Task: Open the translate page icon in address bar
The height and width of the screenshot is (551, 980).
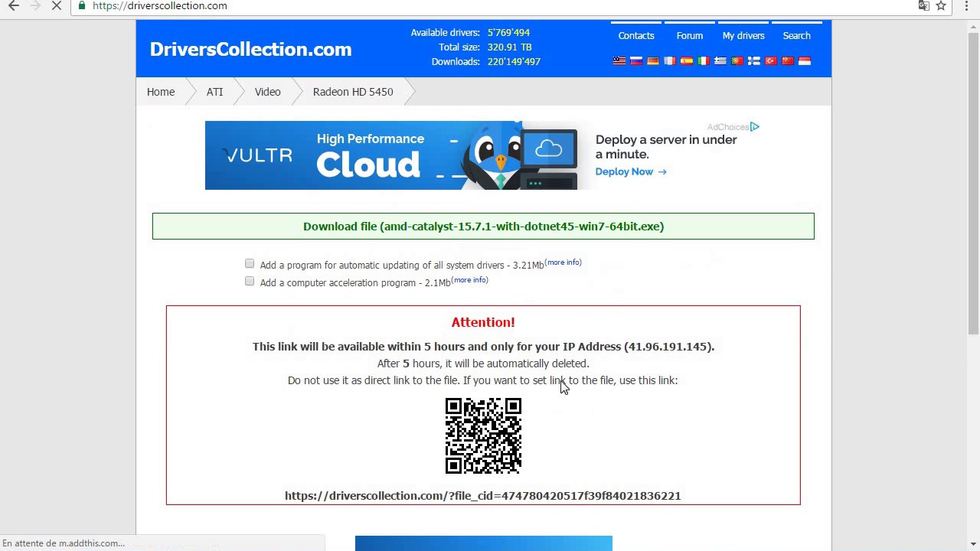Action: pyautogui.click(x=923, y=6)
